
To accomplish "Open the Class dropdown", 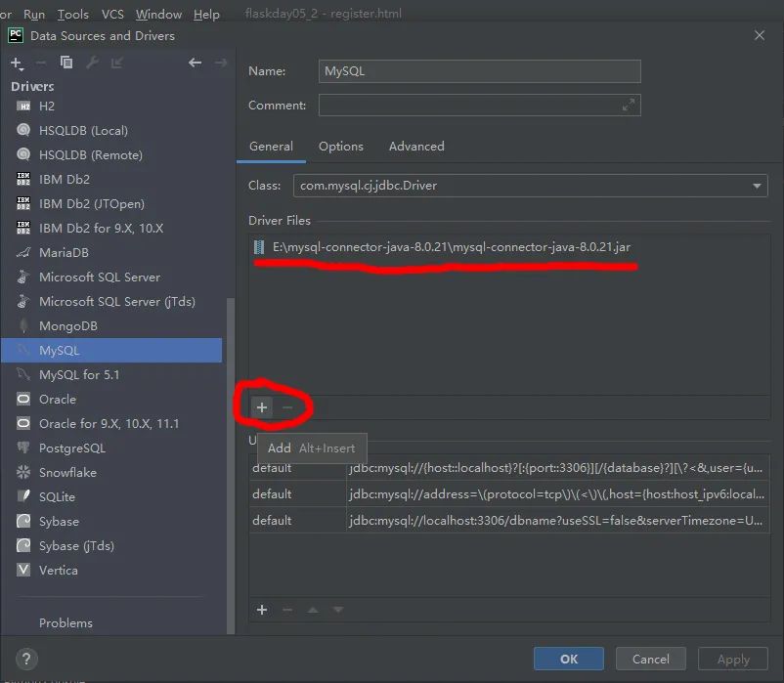I will (530, 186).
